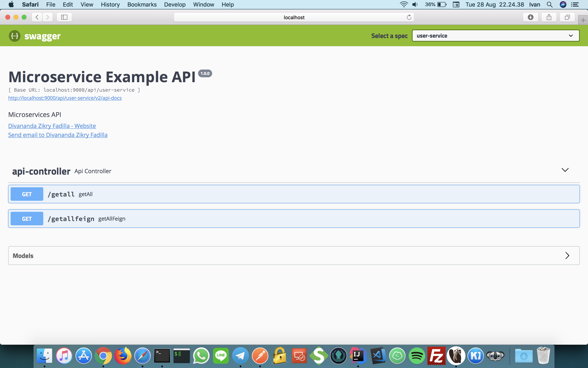Open the Help menu
This screenshot has width=588, height=368.
click(228, 4)
